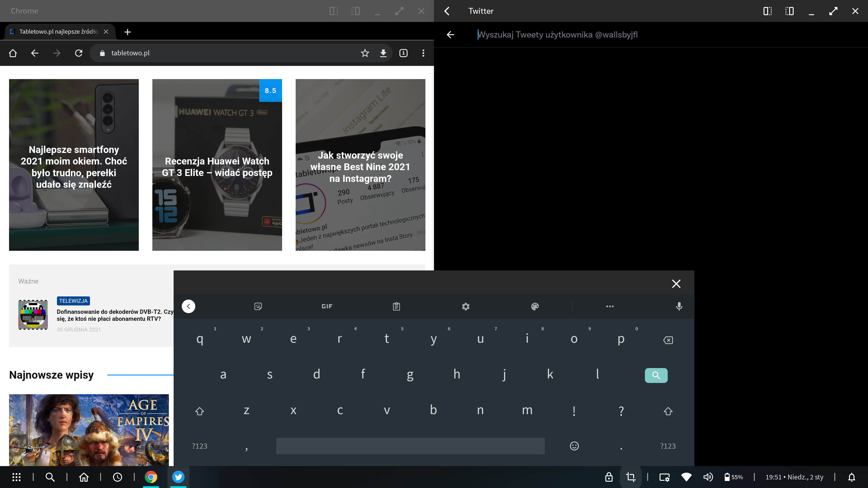Tap the a key
Image resolution: width=868 pixels, height=488 pixels.
(x=223, y=374)
